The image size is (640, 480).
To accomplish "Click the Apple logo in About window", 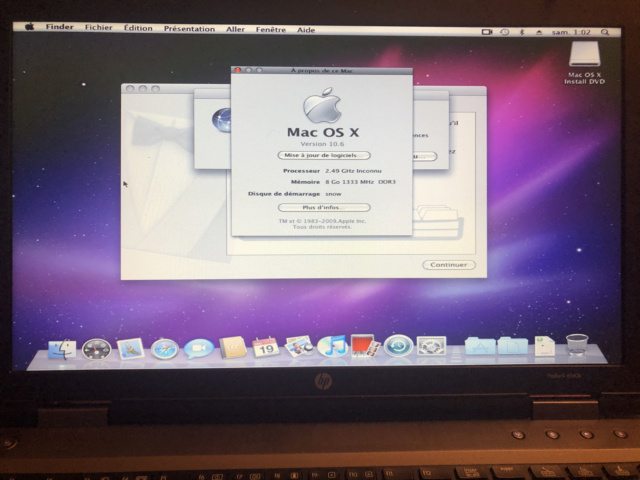I will pyautogui.click(x=322, y=105).
